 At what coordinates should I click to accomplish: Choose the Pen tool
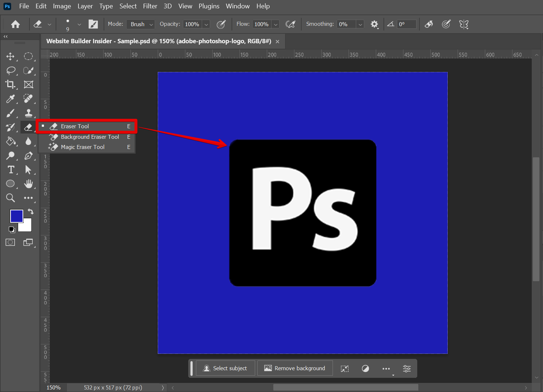[29, 155]
